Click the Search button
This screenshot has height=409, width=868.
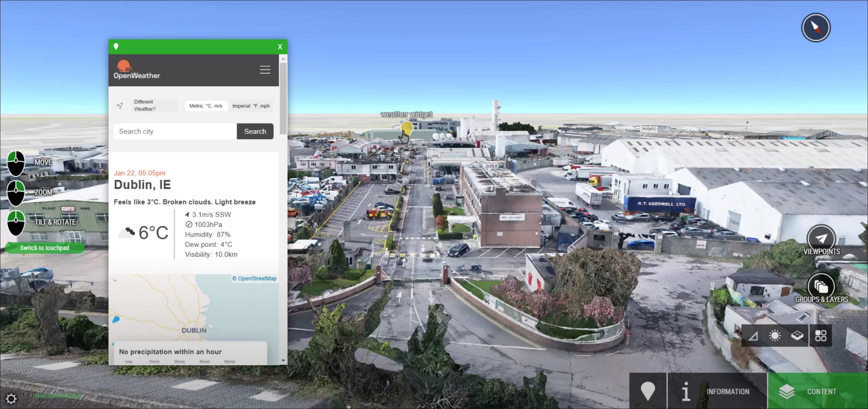click(255, 131)
